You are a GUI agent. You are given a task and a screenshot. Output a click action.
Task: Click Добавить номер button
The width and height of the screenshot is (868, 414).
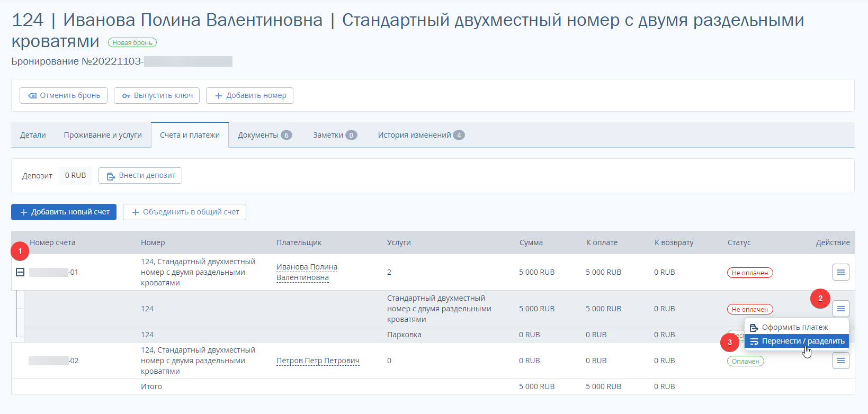click(x=249, y=95)
